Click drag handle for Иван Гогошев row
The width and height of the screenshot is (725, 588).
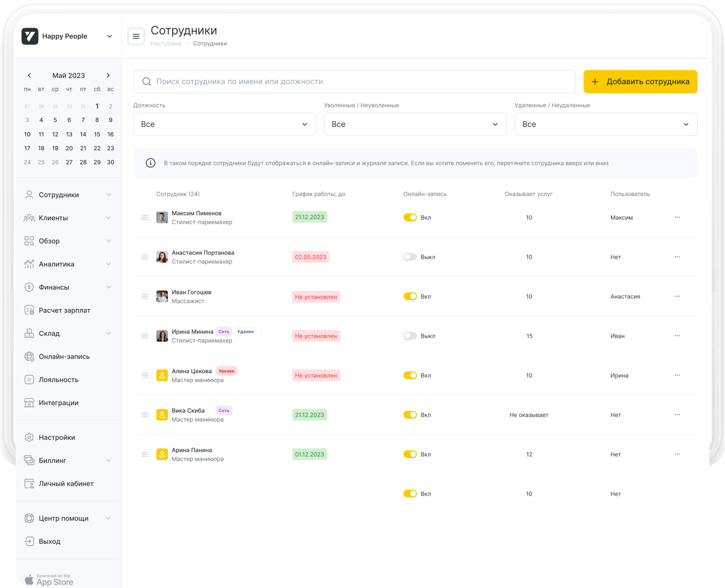[x=145, y=296]
